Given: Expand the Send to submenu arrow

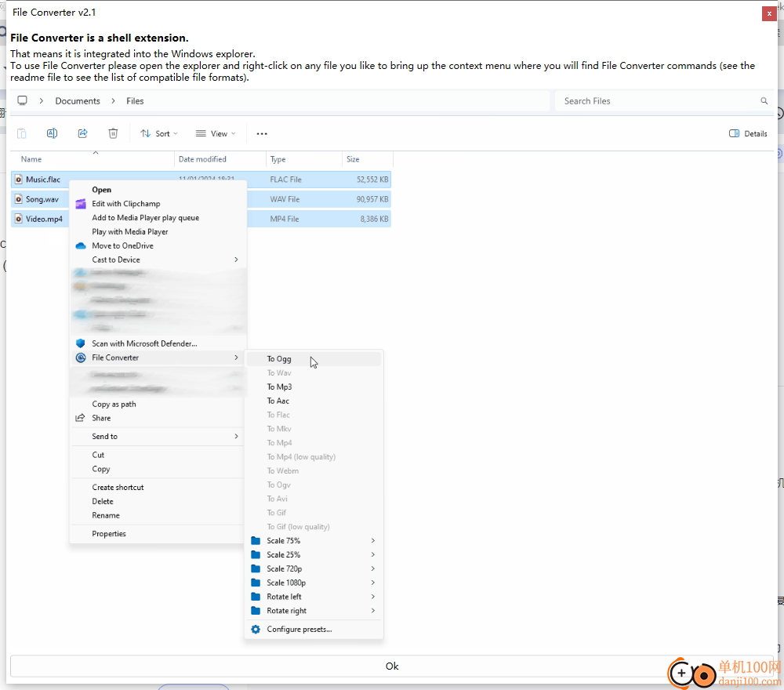Looking at the screenshot, I should 236,437.
